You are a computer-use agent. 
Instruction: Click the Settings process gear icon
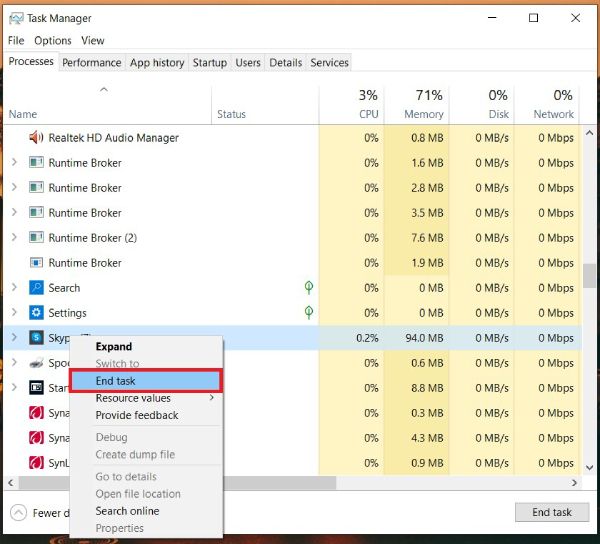coord(36,313)
